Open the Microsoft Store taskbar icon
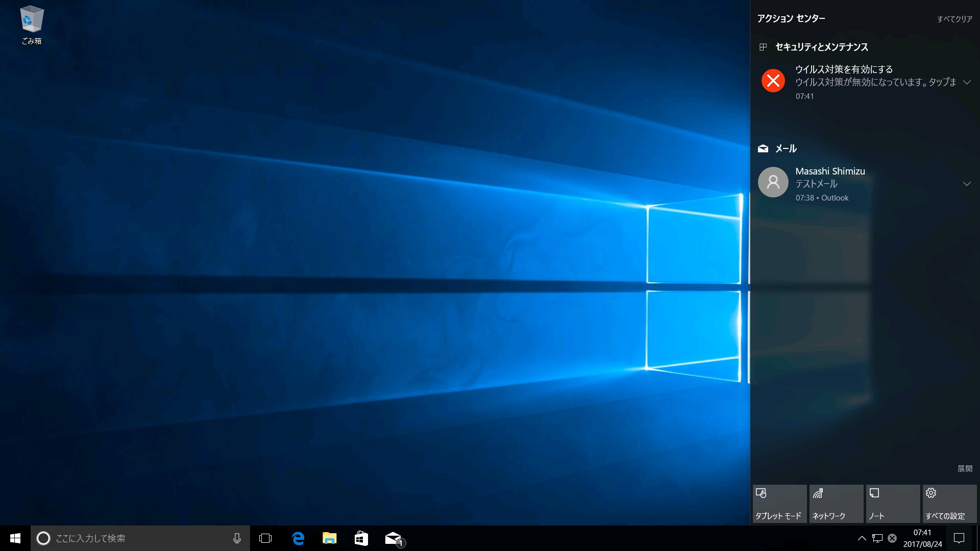 361,538
